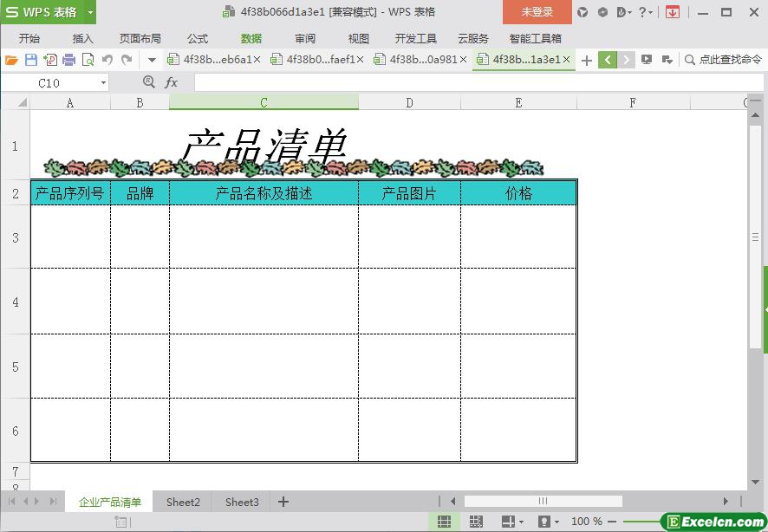Switch to Sheet2 tab
Viewport: 768px width, 532px height.
tap(183, 502)
